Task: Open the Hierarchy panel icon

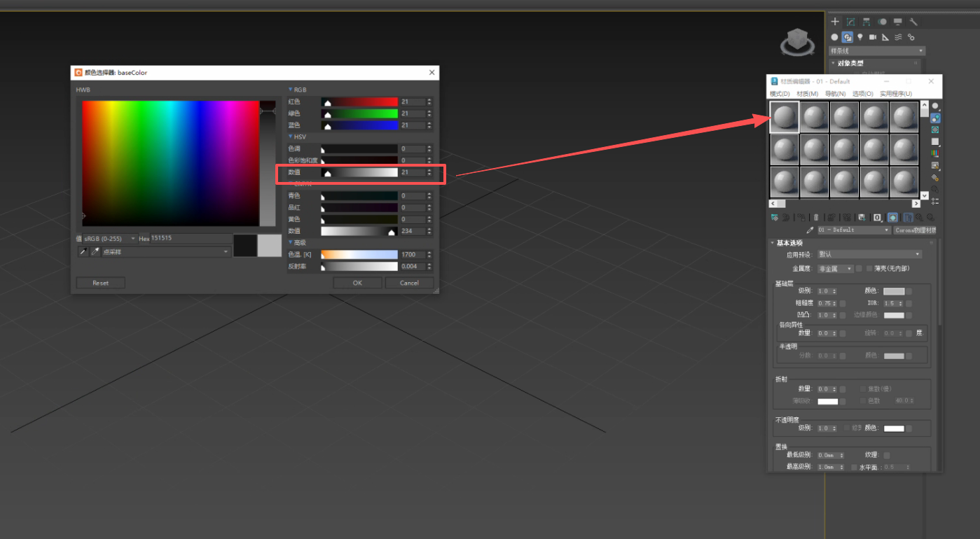Action: [867, 22]
